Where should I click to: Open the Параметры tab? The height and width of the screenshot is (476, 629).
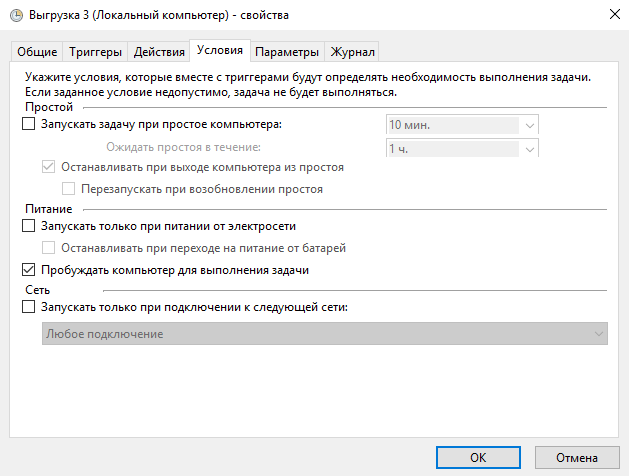[287, 52]
